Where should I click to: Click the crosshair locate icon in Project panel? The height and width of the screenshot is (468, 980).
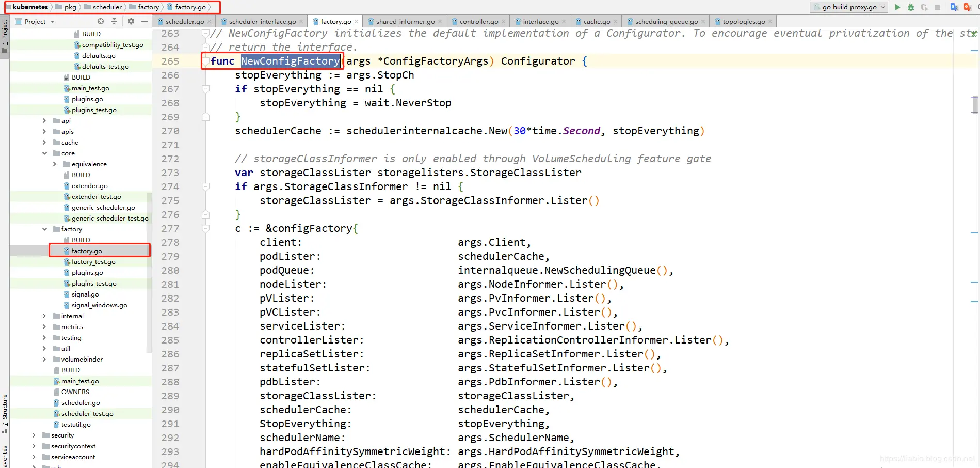(101, 21)
